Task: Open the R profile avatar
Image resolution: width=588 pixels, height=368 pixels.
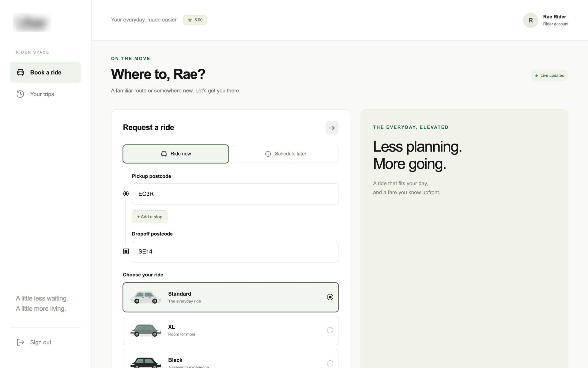Action: 530,20
